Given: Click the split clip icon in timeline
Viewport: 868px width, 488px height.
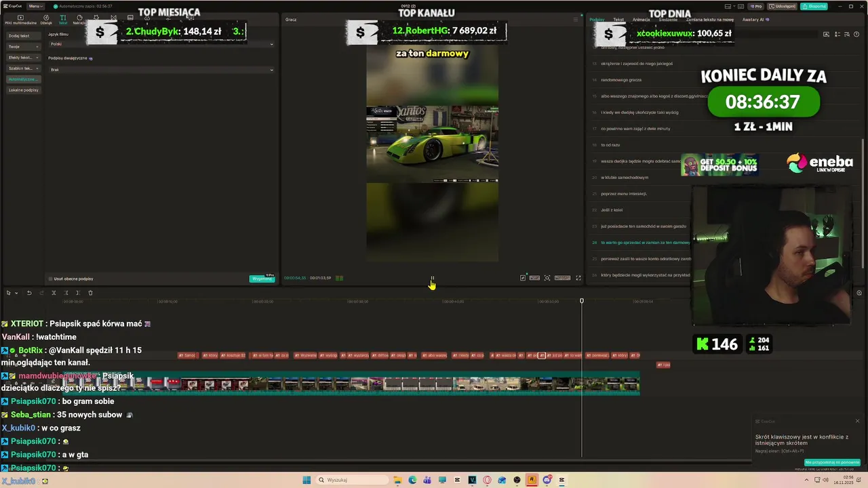Looking at the screenshot, I should [54, 293].
